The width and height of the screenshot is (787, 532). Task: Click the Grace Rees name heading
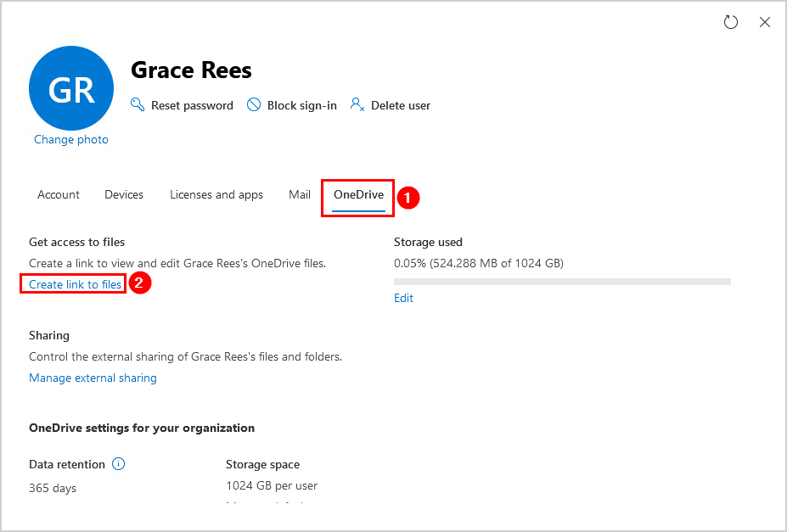pos(191,70)
